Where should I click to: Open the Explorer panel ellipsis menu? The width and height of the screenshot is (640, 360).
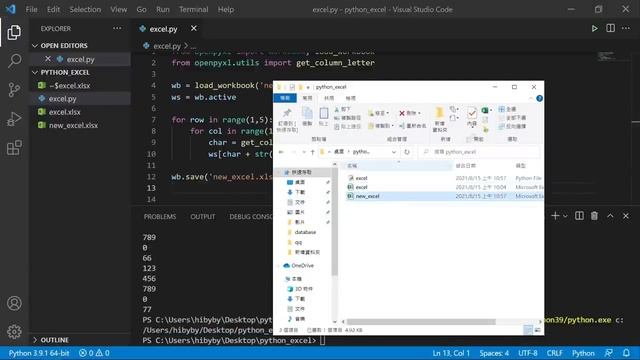117,28
